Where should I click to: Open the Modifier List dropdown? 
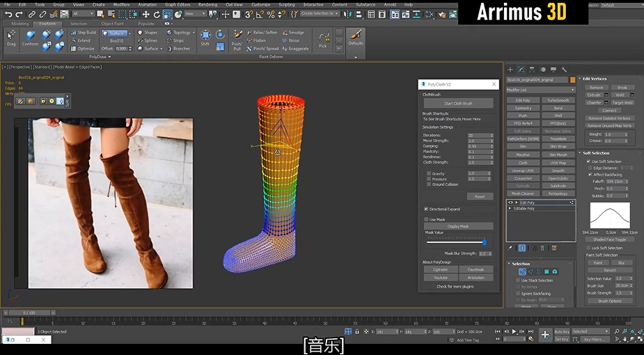(x=540, y=90)
